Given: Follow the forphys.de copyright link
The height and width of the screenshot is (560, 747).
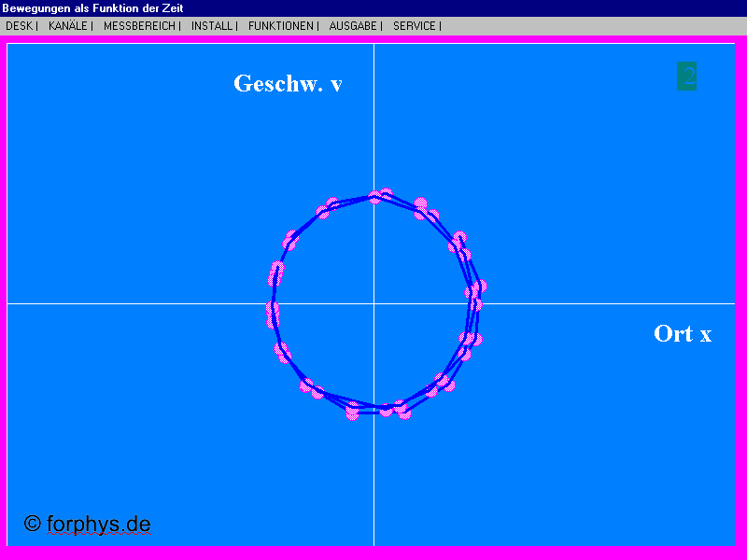Looking at the screenshot, I should point(87,525).
